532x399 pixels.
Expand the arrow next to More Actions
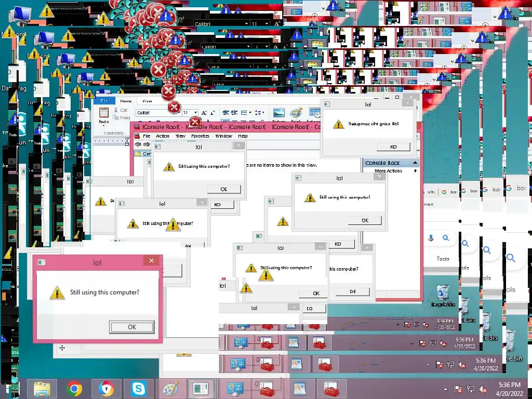click(x=415, y=170)
